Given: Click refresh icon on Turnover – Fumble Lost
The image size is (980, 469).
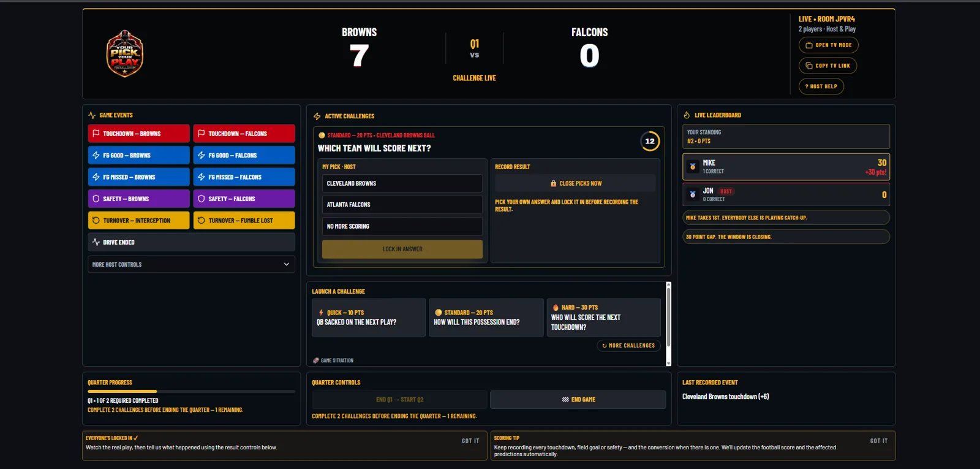Looking at the screenshot, I should pyautogui.click(x=202, y=221).
